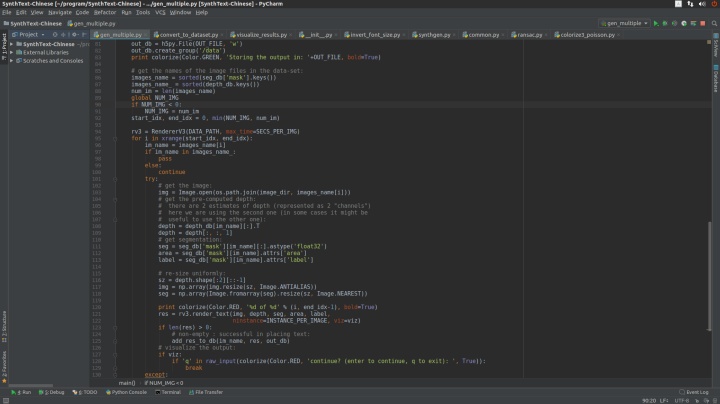Close the common.py editor tab
The height and width of the screenshot is (404, 720).
503,35
